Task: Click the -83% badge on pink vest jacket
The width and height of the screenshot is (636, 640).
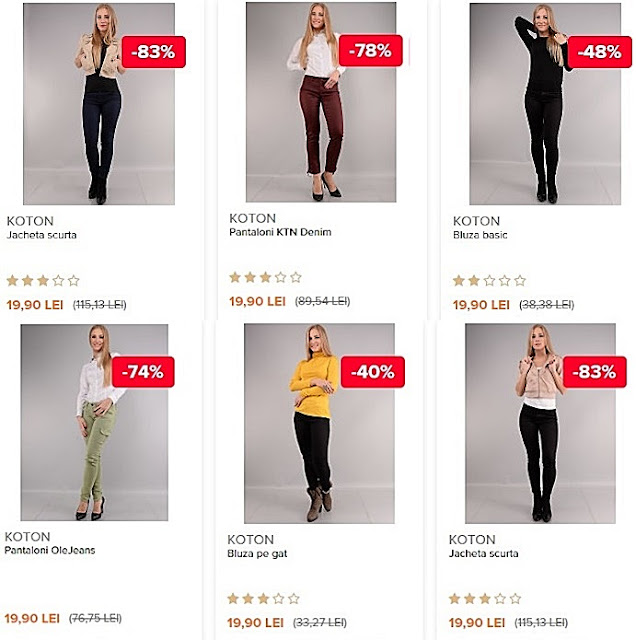Action: 594,372
